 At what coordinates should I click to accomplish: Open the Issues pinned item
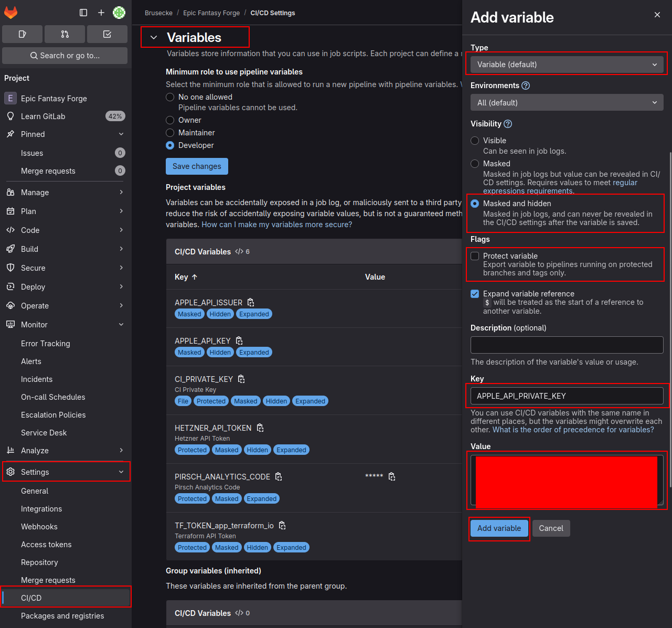point(65,153)
